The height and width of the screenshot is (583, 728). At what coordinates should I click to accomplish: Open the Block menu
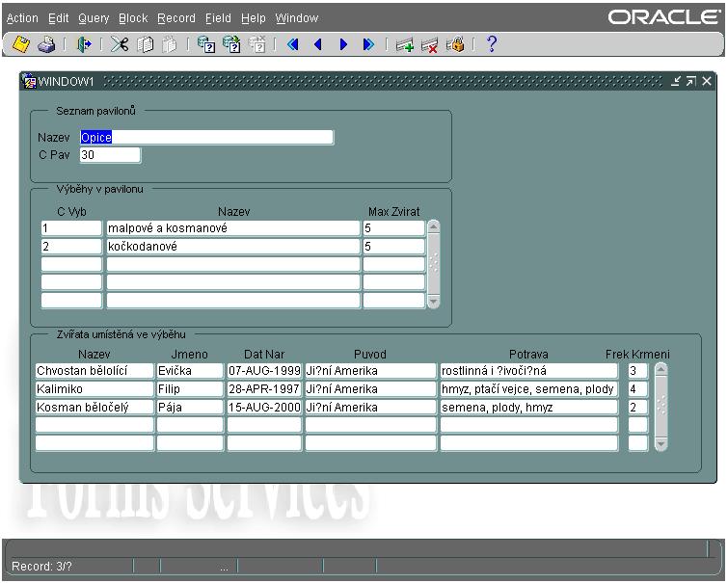pos(133,18)
